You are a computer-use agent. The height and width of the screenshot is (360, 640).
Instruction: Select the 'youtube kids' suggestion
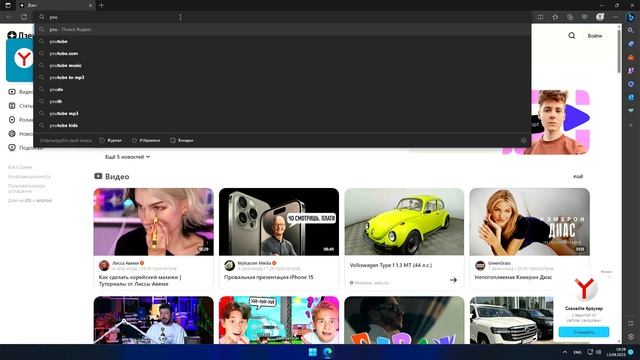pos(282,125)
